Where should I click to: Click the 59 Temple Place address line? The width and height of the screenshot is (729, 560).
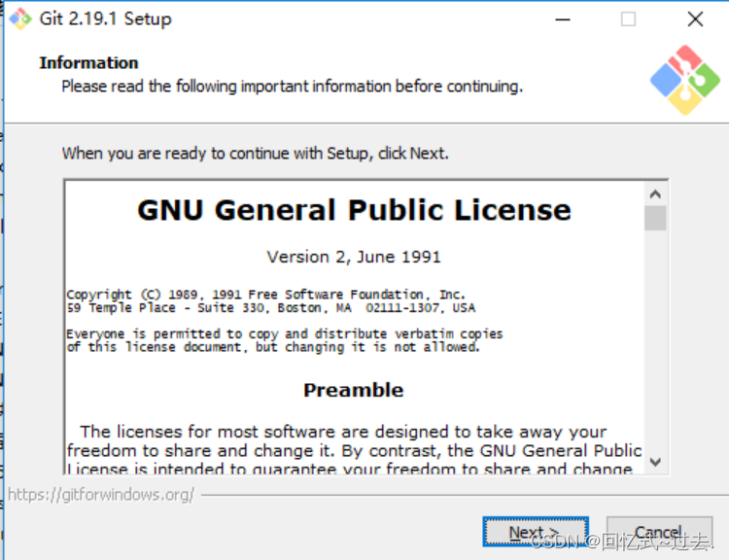coord(270,308)
